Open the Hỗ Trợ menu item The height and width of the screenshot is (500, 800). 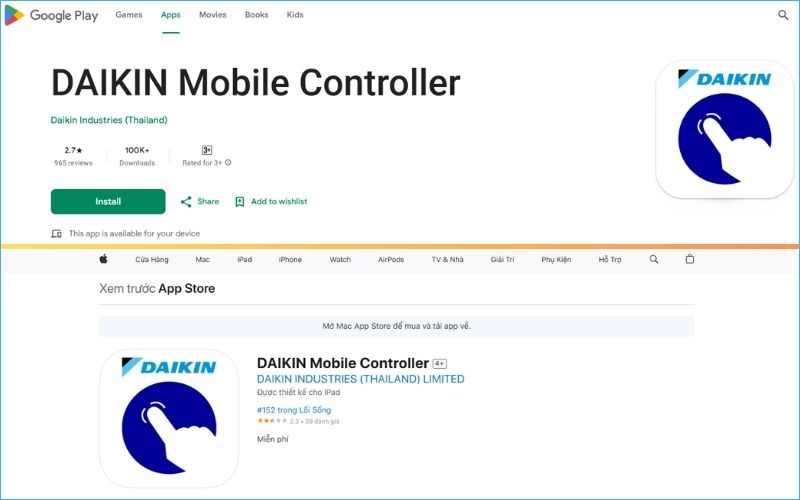(x=610, y=260)
